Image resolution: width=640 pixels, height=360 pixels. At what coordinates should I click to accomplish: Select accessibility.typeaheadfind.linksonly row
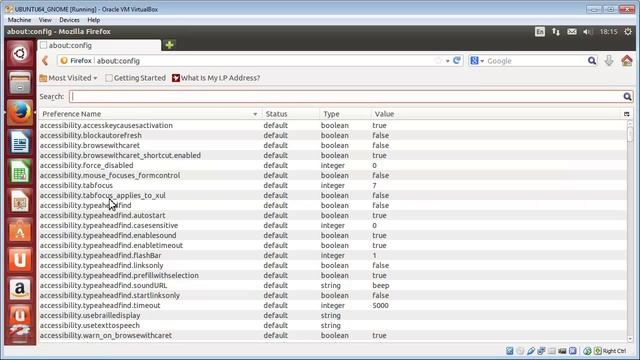[333, 265]
